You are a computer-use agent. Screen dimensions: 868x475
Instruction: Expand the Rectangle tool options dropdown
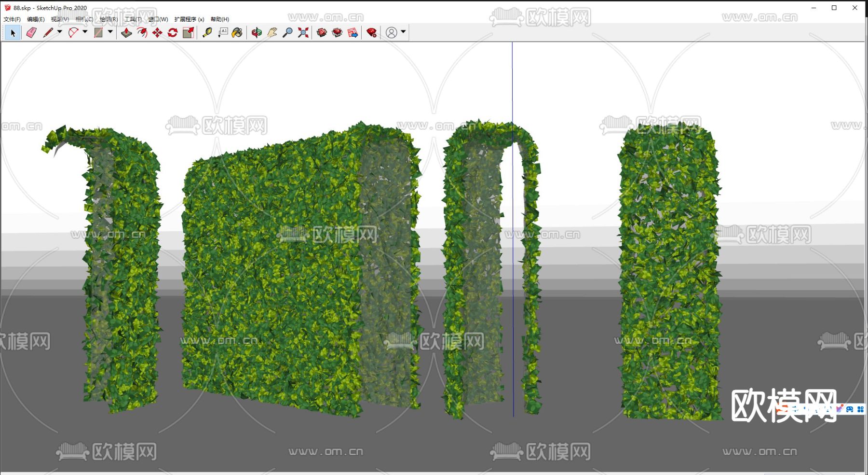tap(110, 32)
